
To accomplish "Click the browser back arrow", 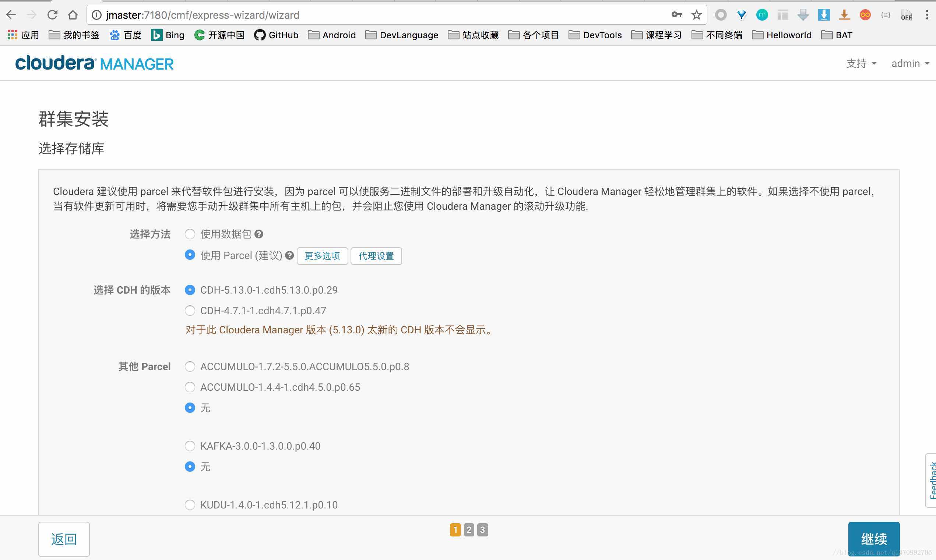I will 11,15.
